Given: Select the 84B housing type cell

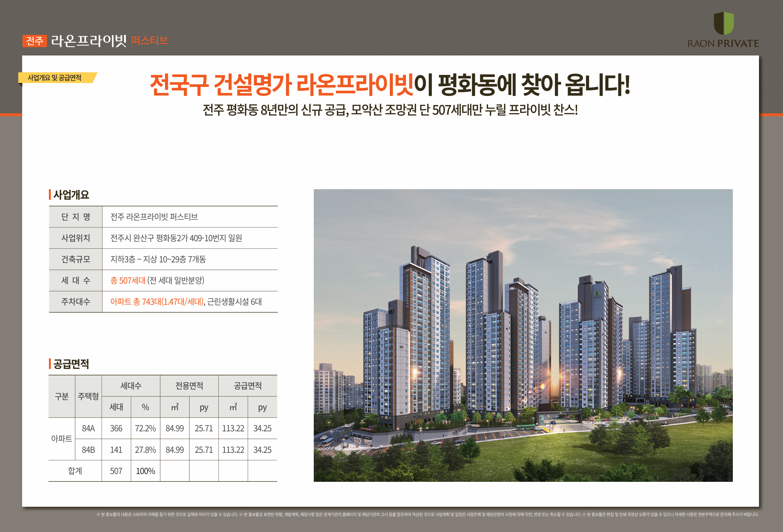Looking at the screenshot, I should [x=88, y=450].
